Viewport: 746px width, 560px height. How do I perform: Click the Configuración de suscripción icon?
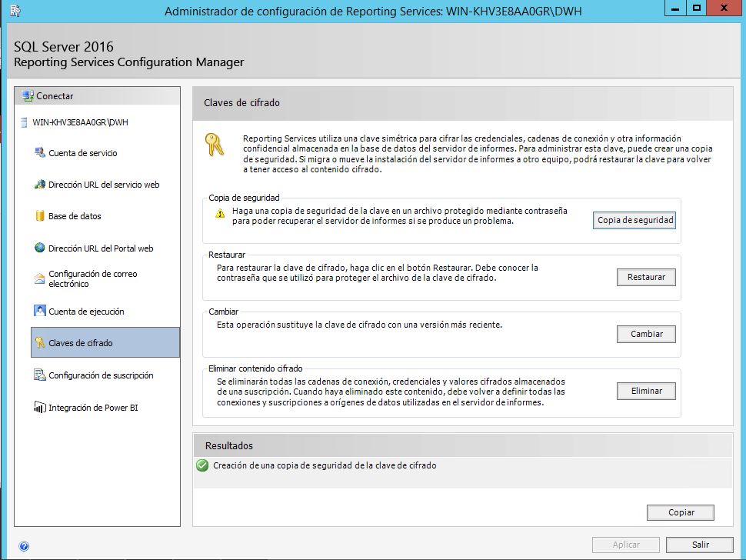tap(40, 375)
